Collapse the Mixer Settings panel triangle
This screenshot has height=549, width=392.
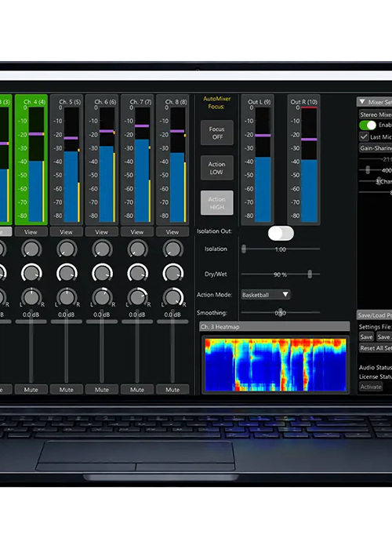[362, 101]
